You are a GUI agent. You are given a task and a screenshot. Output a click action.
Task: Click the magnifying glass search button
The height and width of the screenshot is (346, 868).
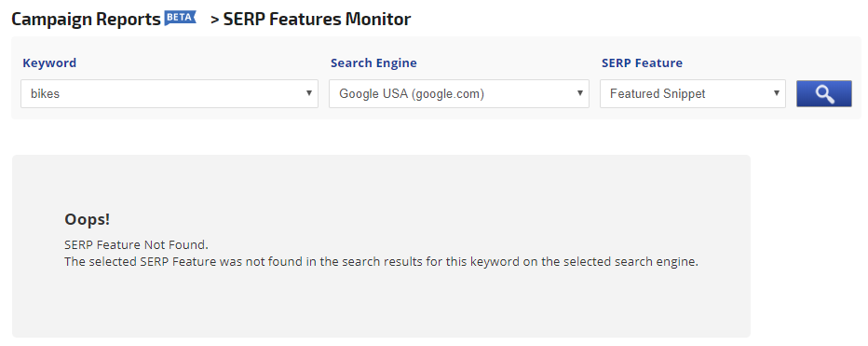pyautogui.click(x=823, y=93)
